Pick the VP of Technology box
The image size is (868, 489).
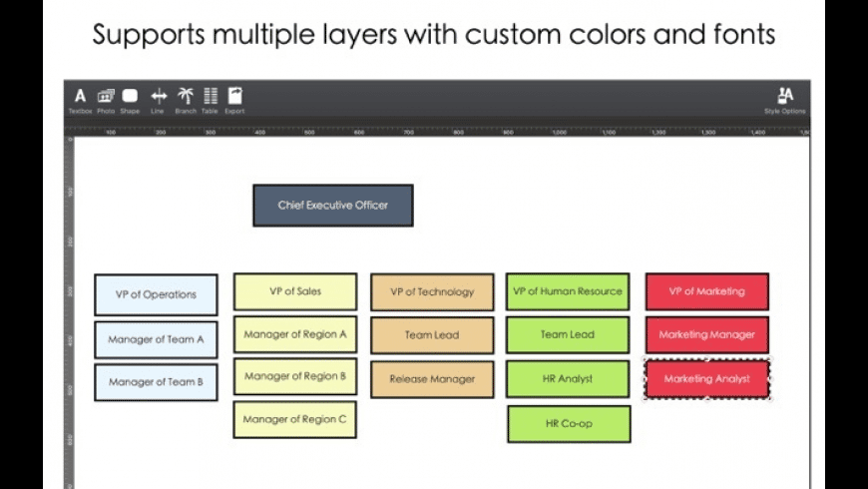point(432,292)
